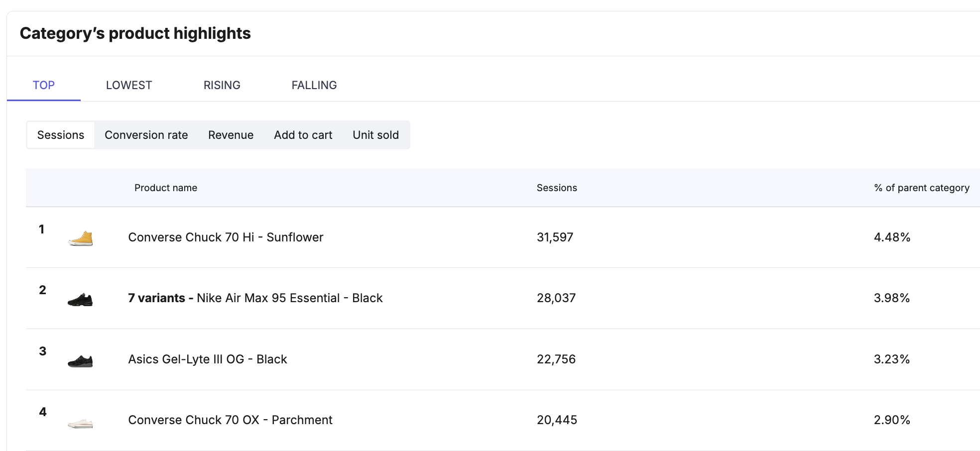This screenshot has width=980, height=451.
Task: Click the 20,445 sessions value
Action: [x=557, y=420]
